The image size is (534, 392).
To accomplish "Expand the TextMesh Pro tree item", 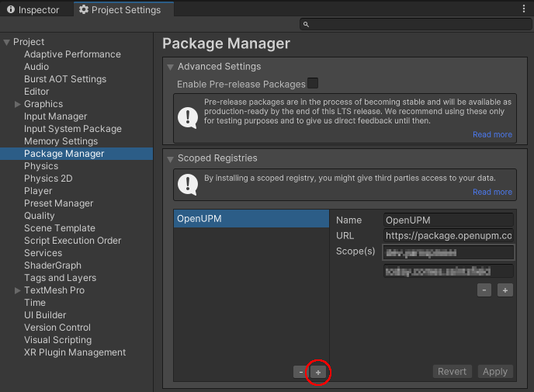I will click(x=18, y=290).
